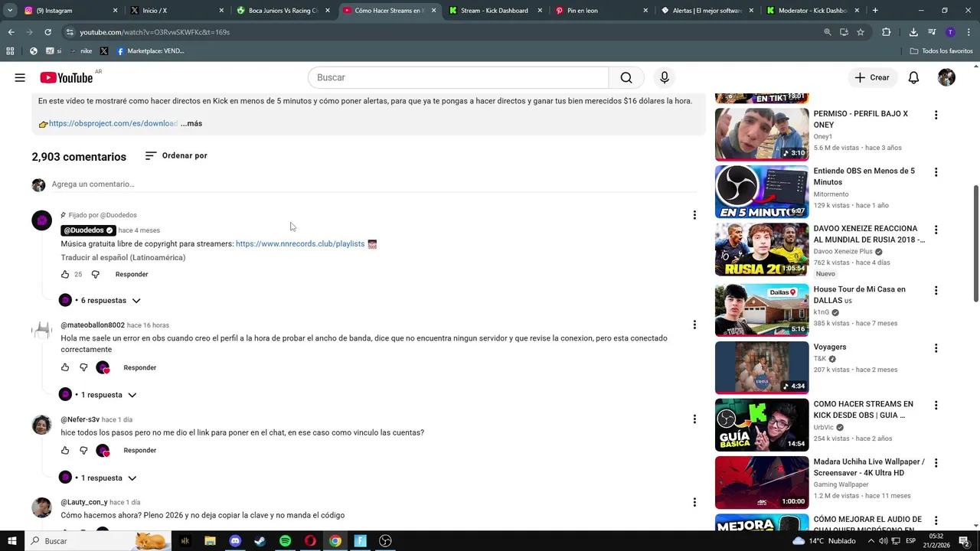Open options for Nefer-s3v comment
This screenshot has height=551, width=980.
[694, 419]
